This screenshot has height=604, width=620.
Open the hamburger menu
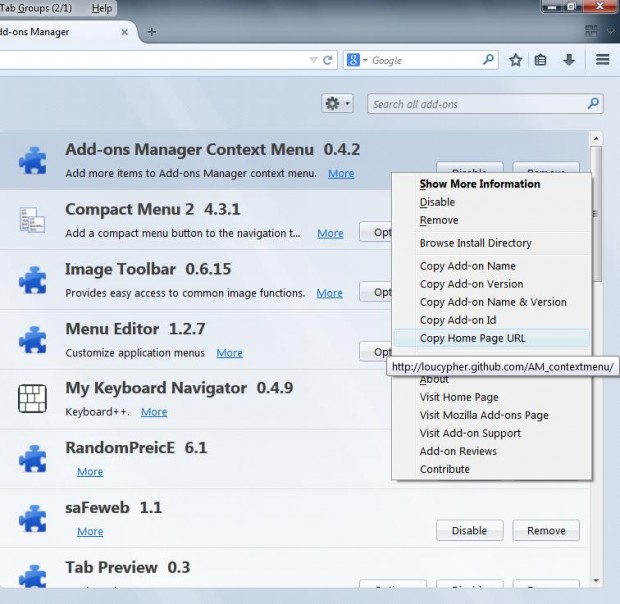603,60
